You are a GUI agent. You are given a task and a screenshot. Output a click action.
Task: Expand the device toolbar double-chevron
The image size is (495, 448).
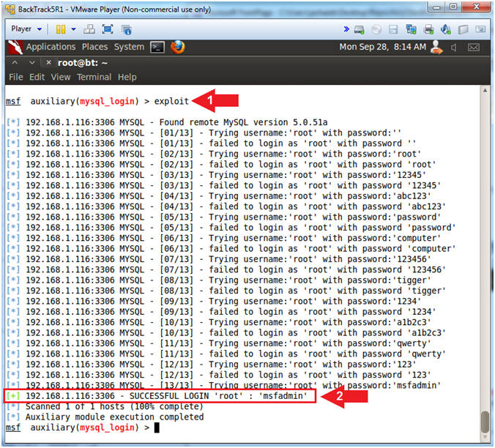coord(346,29)
